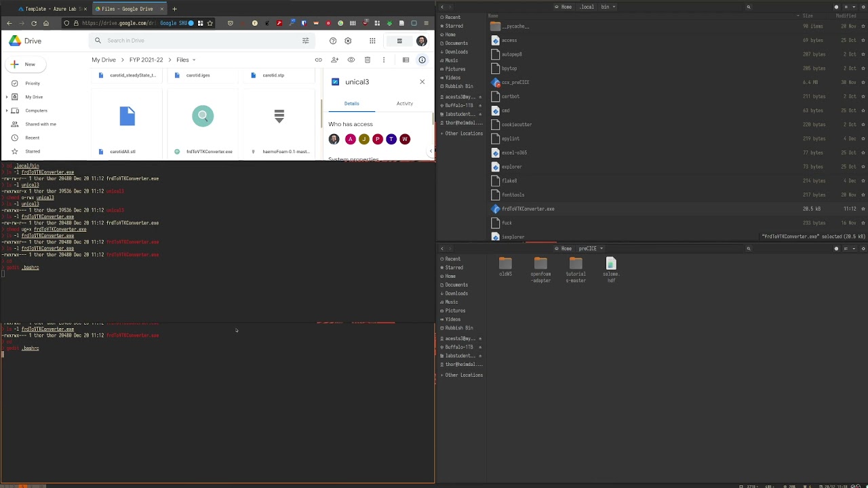Toggle star for the ccx_preCICE file row
868x488 pixels.
coord(863,83)
